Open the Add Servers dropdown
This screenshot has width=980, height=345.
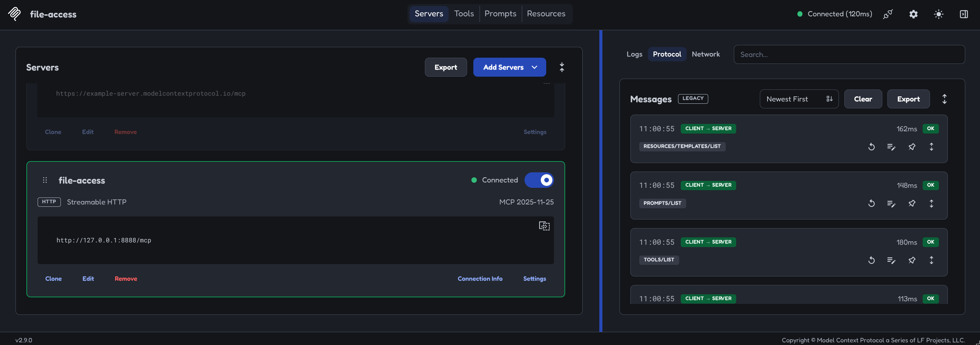510,67
